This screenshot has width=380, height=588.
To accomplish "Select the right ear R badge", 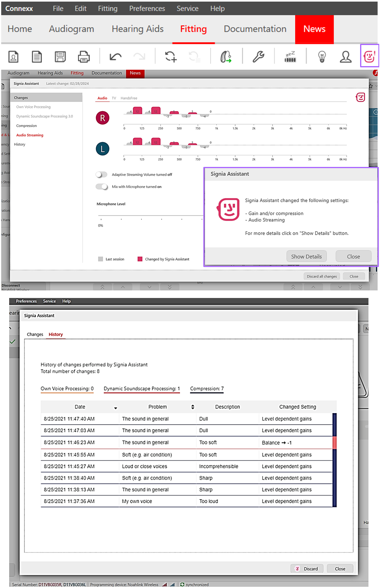I will point(103,118).
